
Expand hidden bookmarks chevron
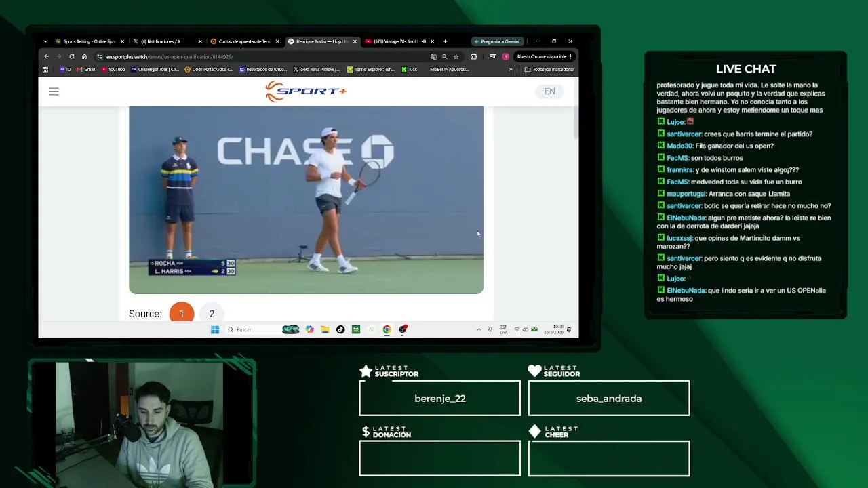point(511,69)
